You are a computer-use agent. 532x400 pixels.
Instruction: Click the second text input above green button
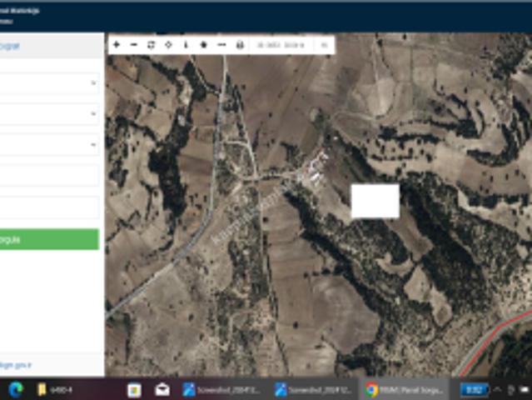click(x=48, y=207)
